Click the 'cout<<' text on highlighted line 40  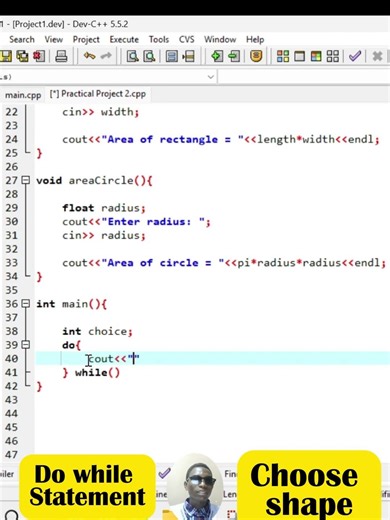tap(107, 359)
